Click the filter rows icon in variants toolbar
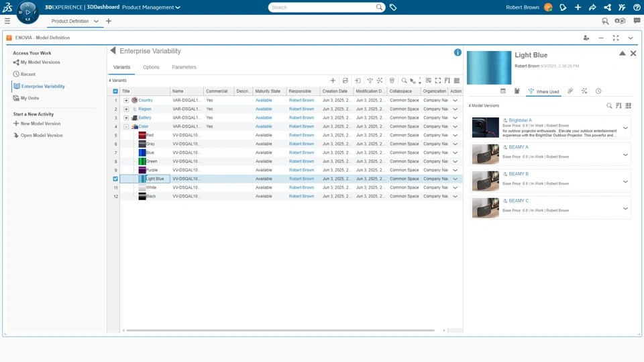Screen dimensions: 644x362 point(429,81)
